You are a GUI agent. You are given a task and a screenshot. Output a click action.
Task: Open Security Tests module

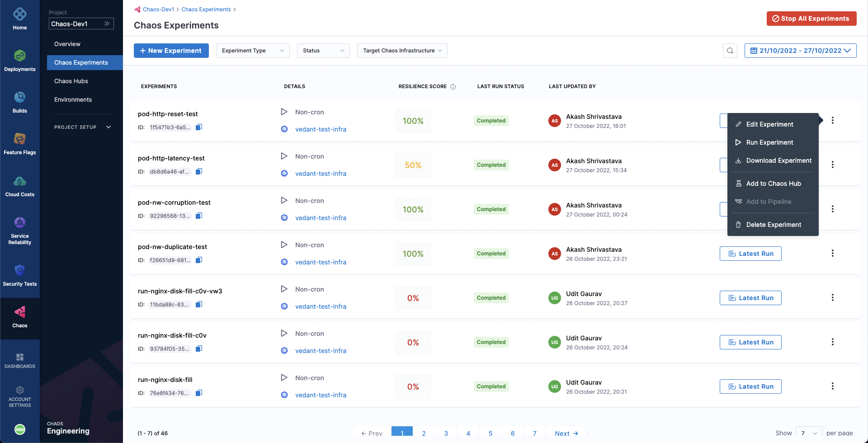coord(19,275)
